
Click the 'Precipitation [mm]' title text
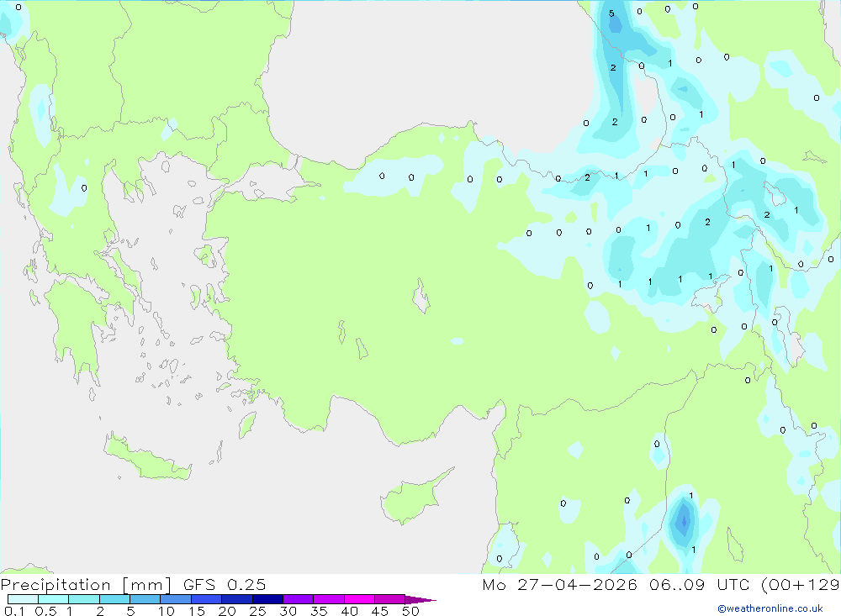[87, 585]
